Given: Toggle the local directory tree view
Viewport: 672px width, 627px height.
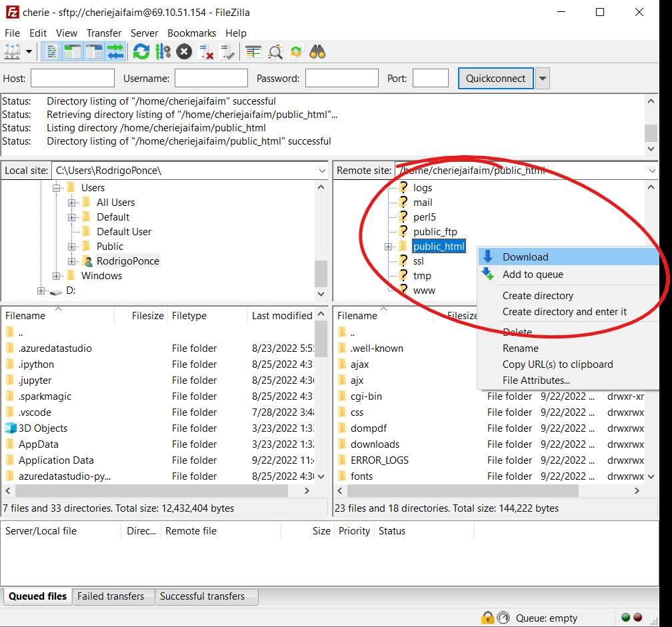Looking at the screenshot, I should point(73,52).
